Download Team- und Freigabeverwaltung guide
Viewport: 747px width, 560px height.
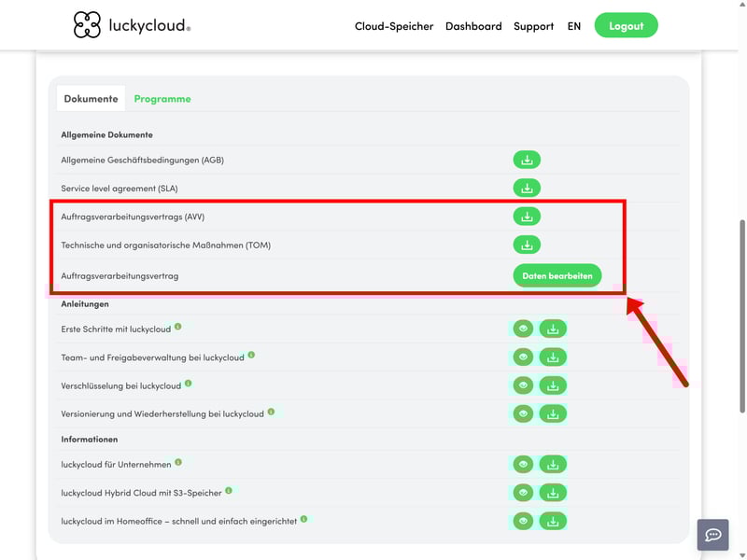pyautogui.click(x=553, y=357)
